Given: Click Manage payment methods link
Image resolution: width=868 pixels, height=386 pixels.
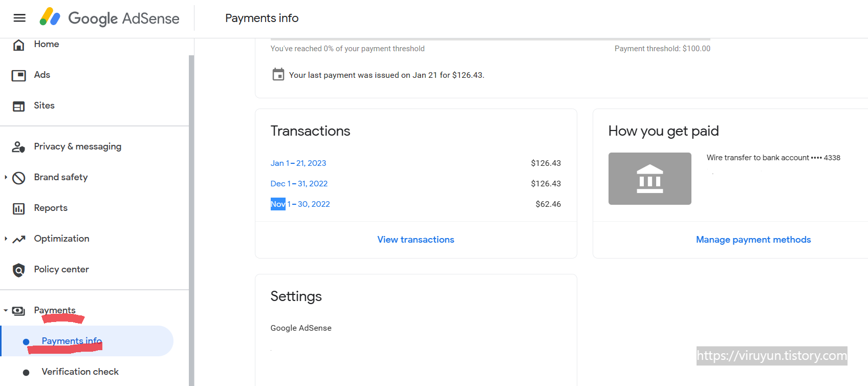Looking at the screenshot, I should pyautogui.click(x=753, y=240).
